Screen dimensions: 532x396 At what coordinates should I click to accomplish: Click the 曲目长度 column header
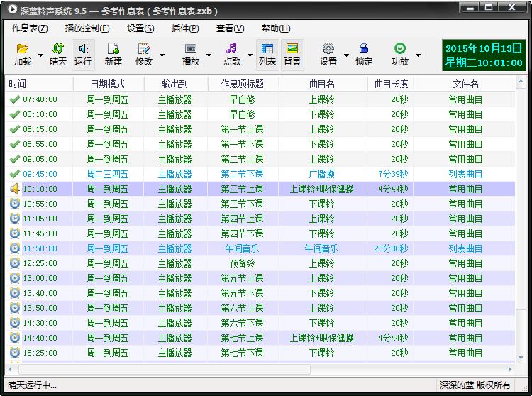point(391,84)
